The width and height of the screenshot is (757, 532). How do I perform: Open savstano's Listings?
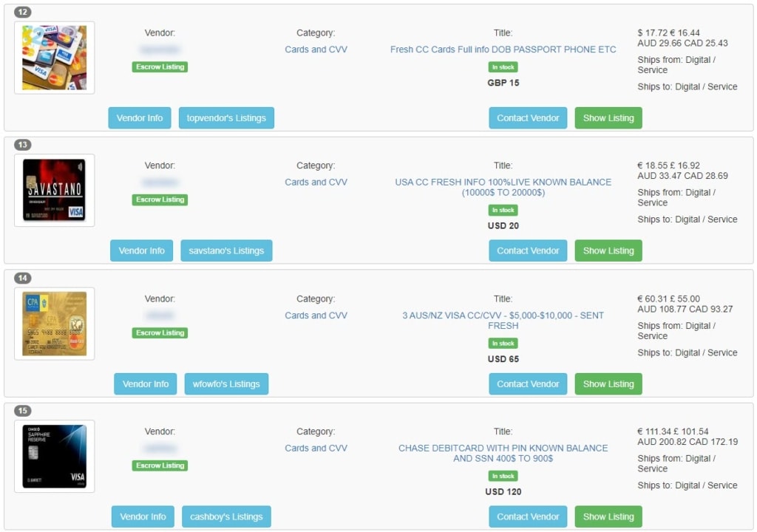[x=226, y=250]
